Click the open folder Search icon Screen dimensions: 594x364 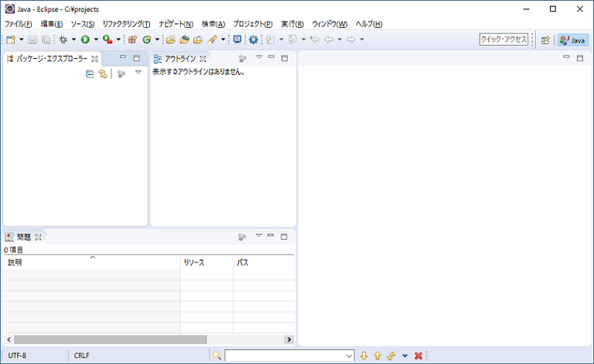(198, 39)
